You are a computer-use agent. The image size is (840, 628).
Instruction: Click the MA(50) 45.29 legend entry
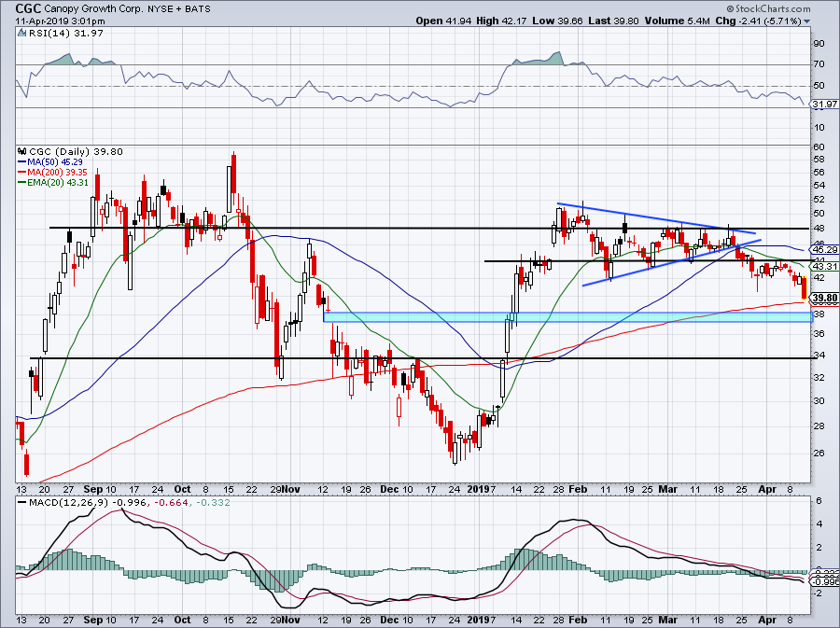point(49,162)
